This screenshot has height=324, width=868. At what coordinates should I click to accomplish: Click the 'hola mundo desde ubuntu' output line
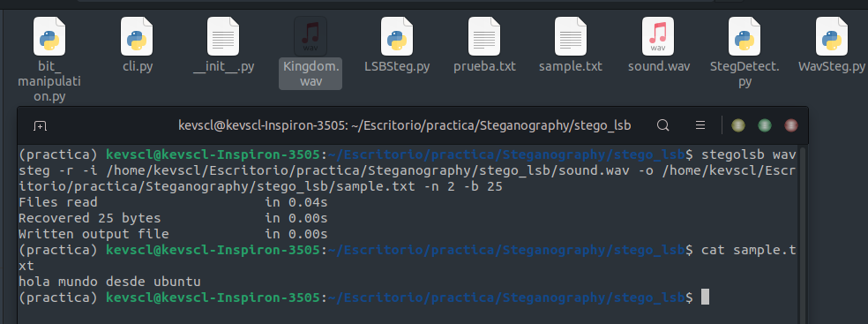point(109,282)
